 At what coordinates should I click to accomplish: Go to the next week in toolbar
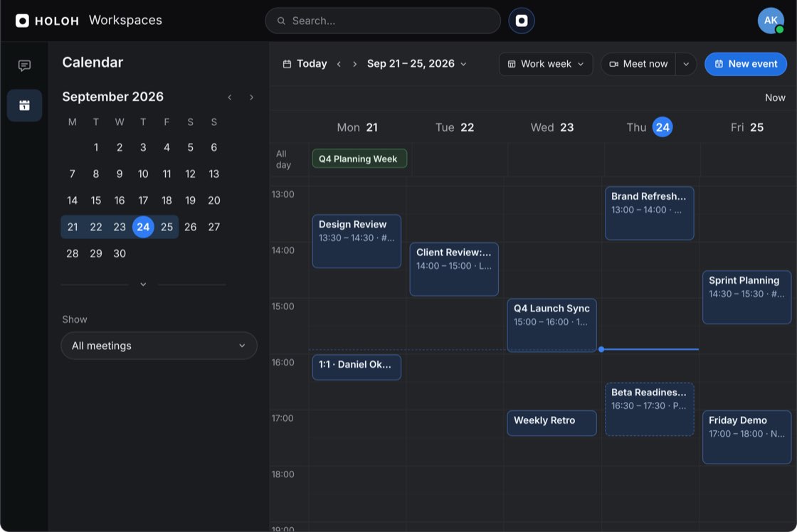coord(355,64)
